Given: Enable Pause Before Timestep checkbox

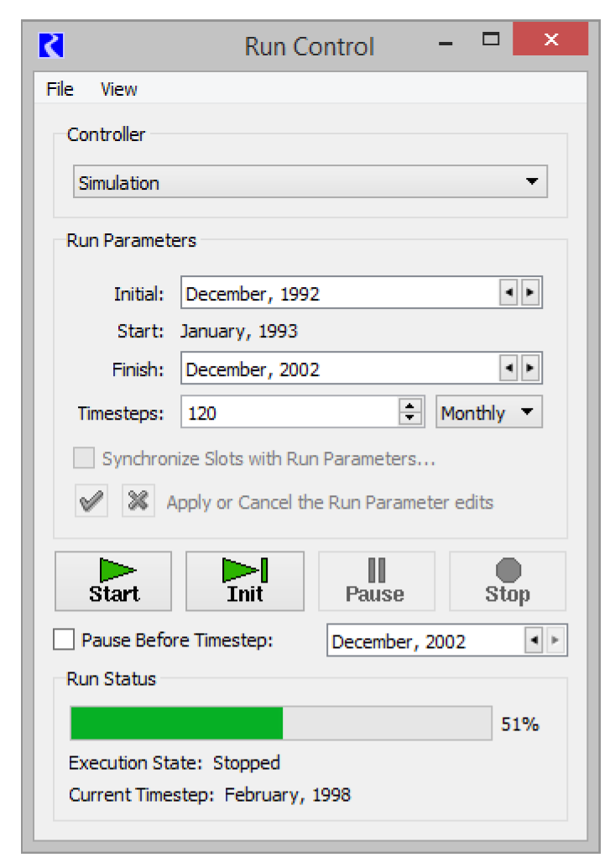Looking at the screenshot, I should (64, 641).
